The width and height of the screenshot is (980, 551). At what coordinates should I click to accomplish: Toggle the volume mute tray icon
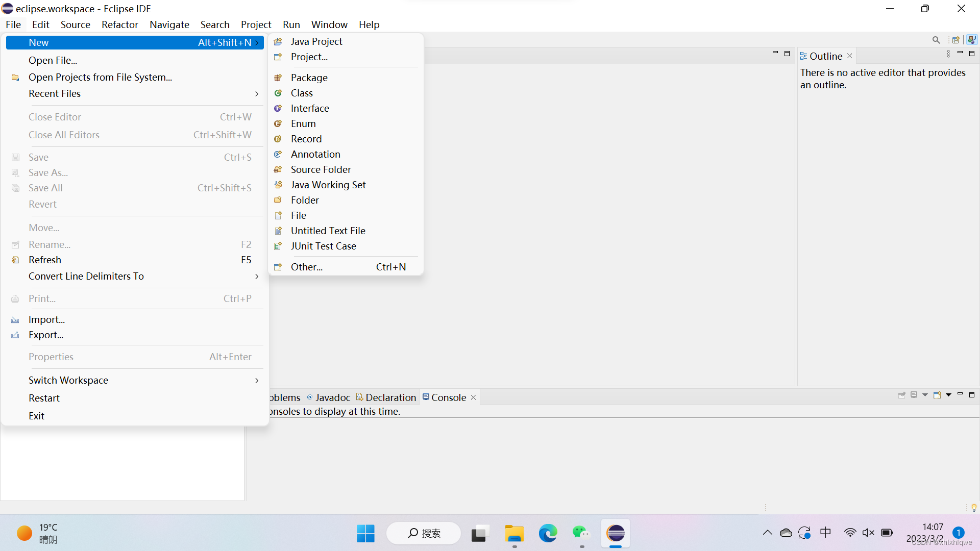[868, 533]
